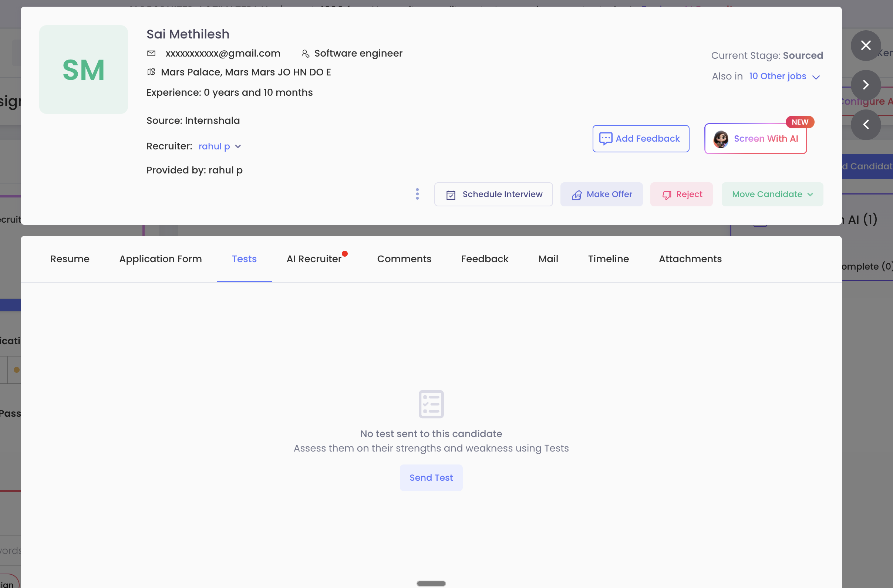Click the SM candidate avatar
893x588 pixels.
pyautogui.click(x=83, y=70)
